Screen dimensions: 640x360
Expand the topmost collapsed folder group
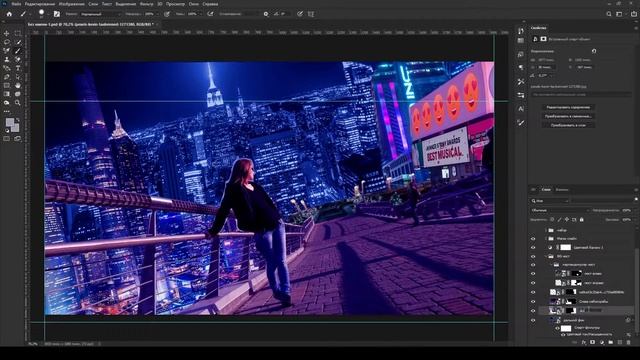pyautogui.click(x=545, y=230)
